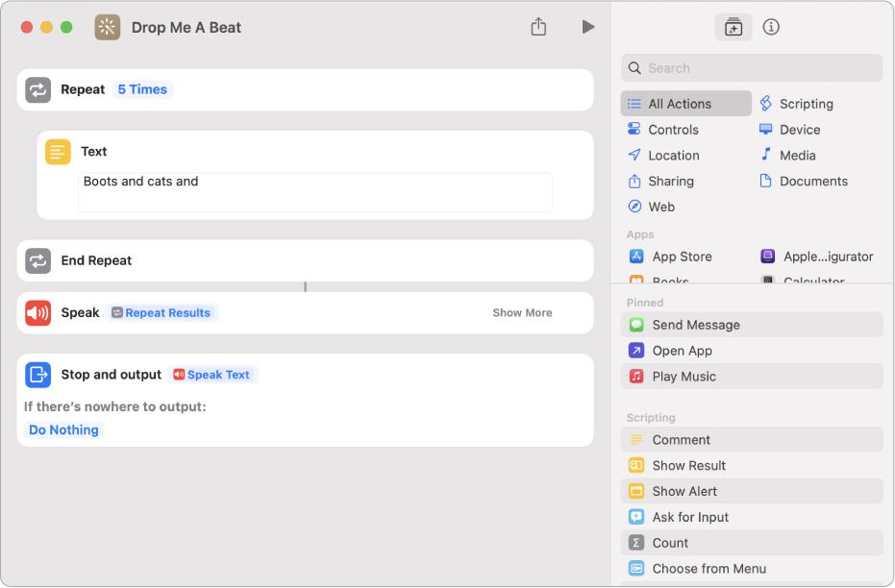Image resolution: width=895 pixels, height=588 pixels.
Task: Run the shortcut with the play button
Action: tap(588, 27)
